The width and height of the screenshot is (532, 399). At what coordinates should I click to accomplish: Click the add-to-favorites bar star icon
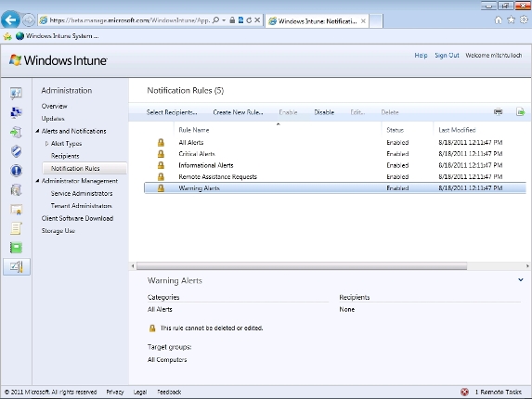7,36
